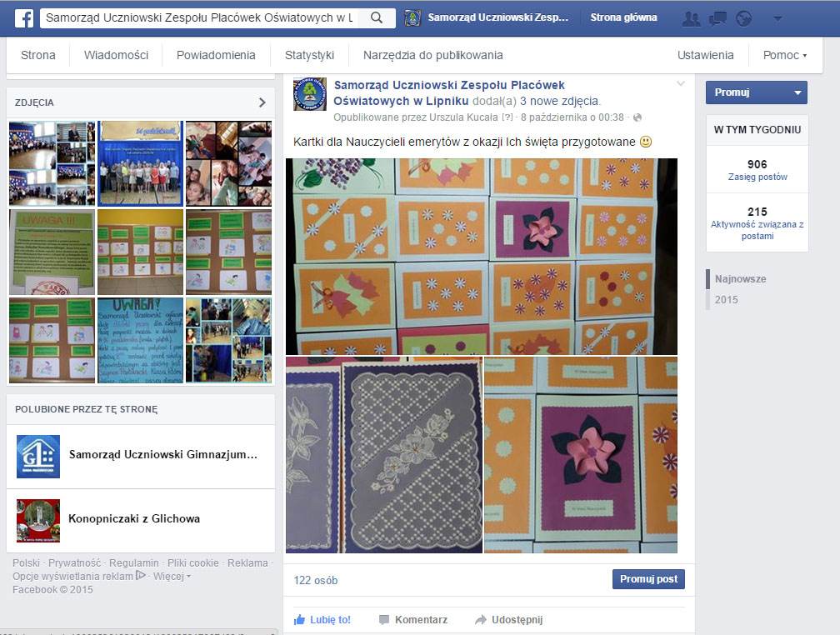Click the thumbs-up Lubię to! icon
This screenshot has width=840, height=635.
[300, 620]
